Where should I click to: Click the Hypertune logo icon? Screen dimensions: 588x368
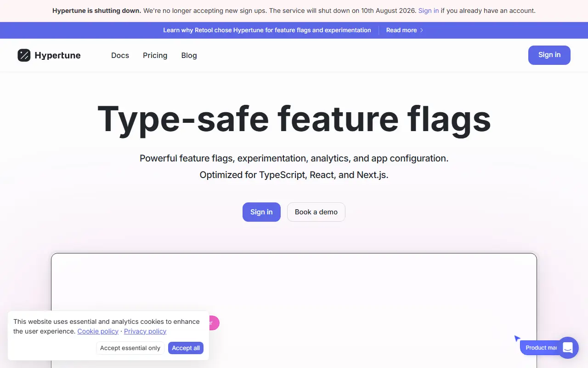[x=24, y=55]
